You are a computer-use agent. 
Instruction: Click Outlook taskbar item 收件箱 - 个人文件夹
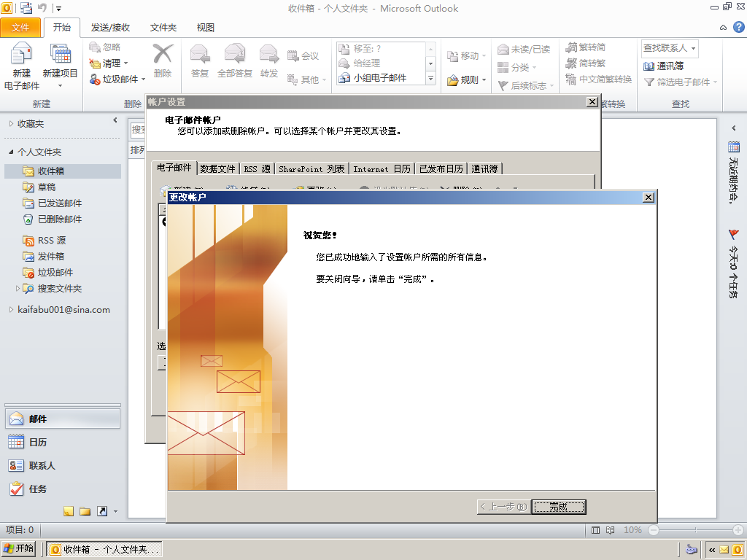[x=104, y=550]
